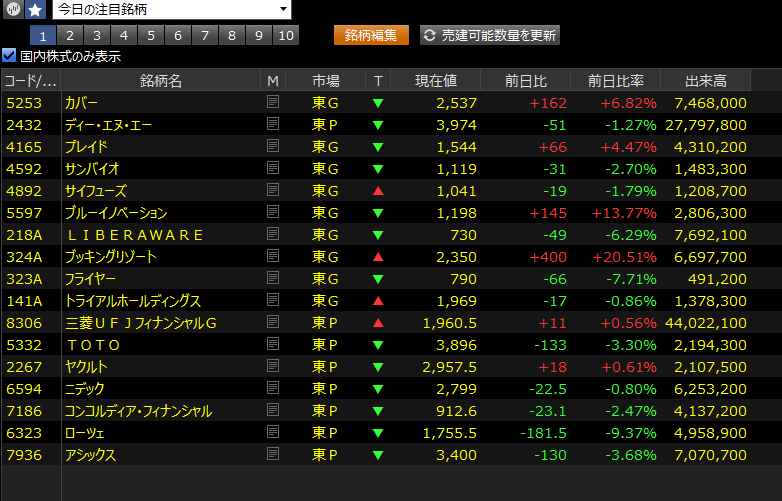Switch to watchlist page tab 9
This screenshot has height=501, width=782.
pyautogui.click(x=259, y=35)
